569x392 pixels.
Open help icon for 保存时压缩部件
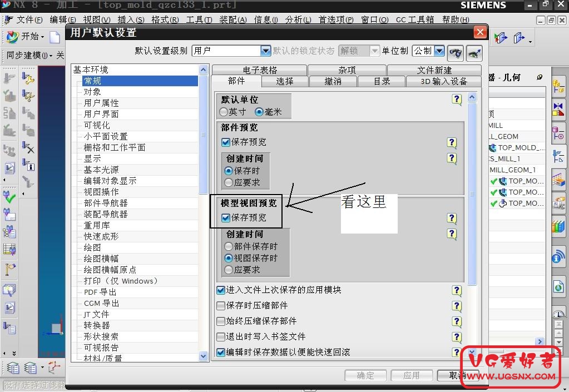[457, 306]
